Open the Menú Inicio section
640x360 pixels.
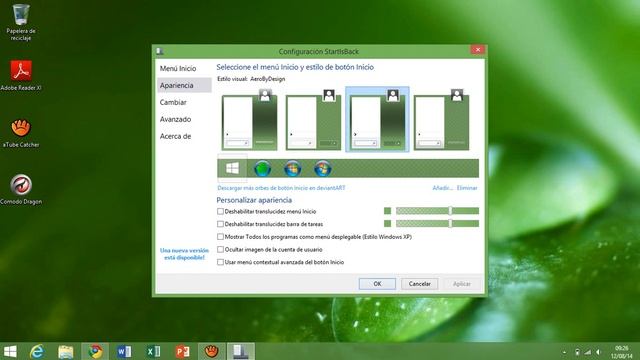click(184, 69)
